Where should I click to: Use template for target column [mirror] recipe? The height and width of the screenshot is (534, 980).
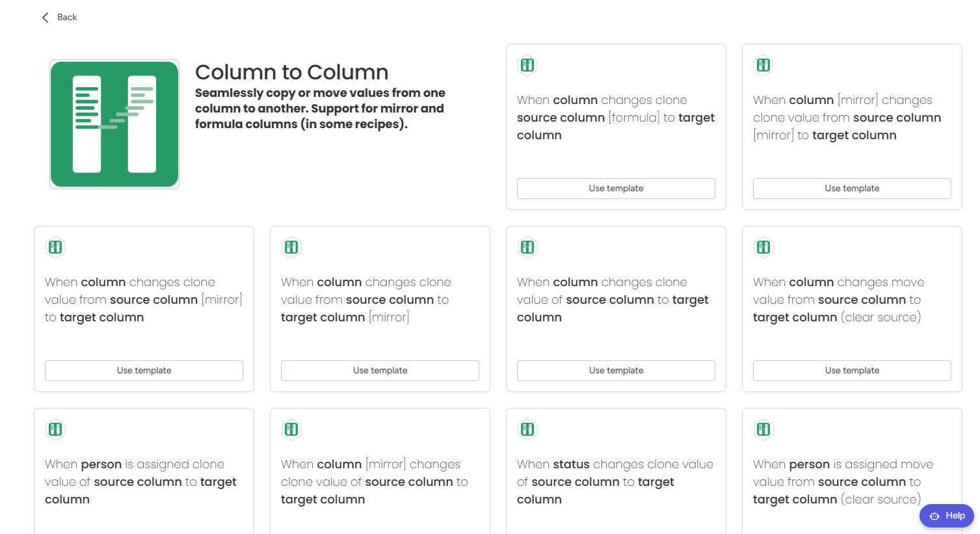(x=380, y=371)
